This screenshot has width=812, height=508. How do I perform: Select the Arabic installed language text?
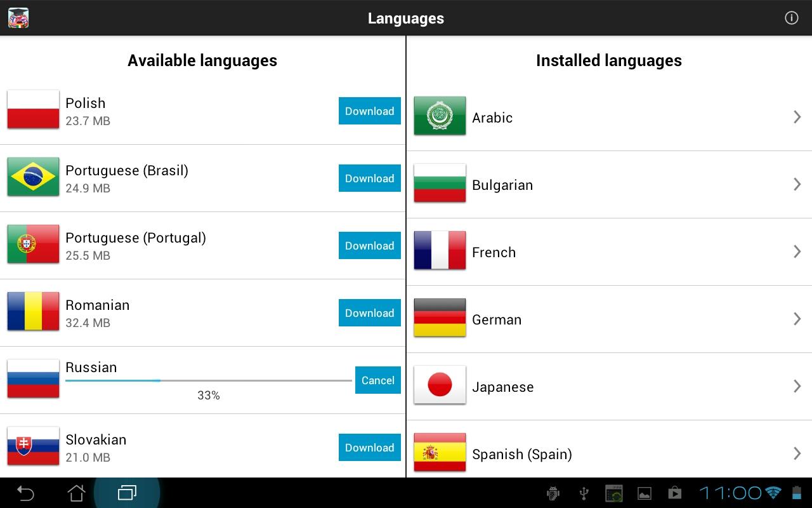point(492,117)
